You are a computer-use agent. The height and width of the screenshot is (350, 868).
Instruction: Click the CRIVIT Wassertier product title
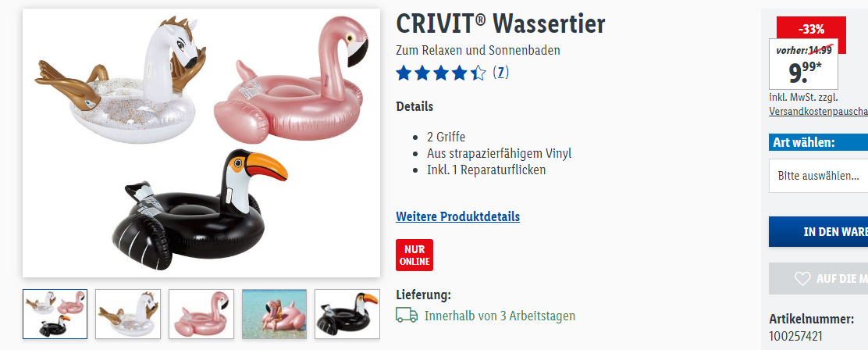[x=500, y=23]
